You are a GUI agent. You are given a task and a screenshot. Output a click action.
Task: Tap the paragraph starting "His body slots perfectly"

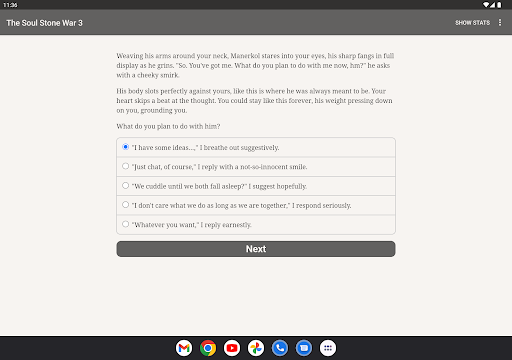[x=255, y=101]
